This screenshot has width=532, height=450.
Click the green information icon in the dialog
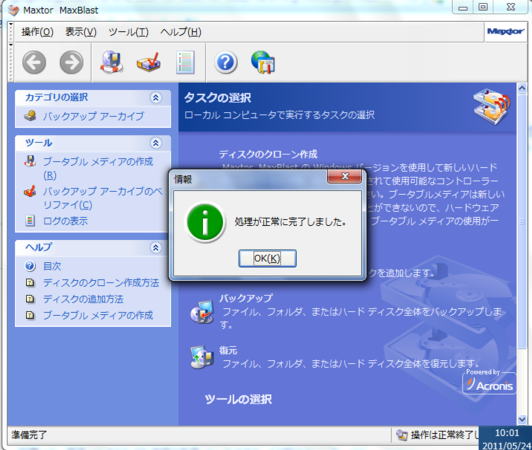[x=205, y=222]
